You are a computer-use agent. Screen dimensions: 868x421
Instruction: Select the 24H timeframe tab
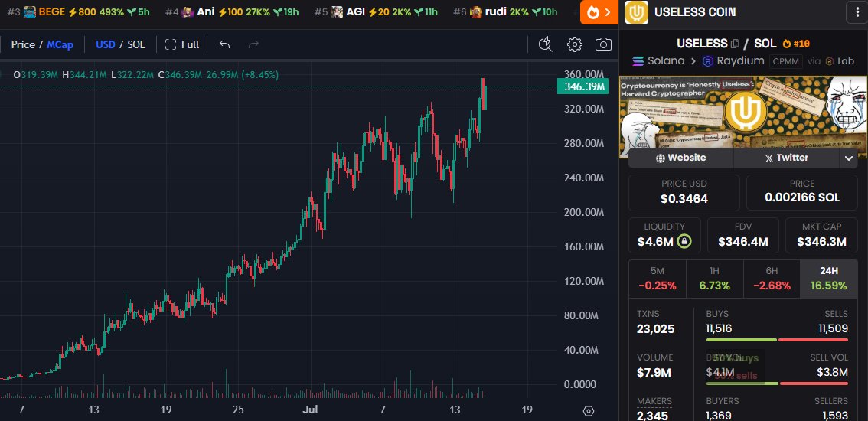pos(829,278)
